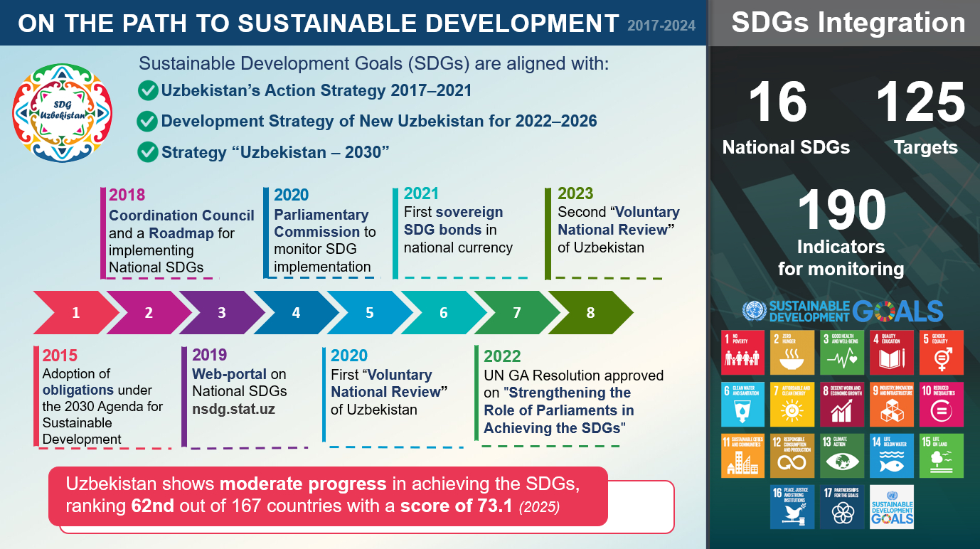Select timeline arrow step 8

(590, 313)
